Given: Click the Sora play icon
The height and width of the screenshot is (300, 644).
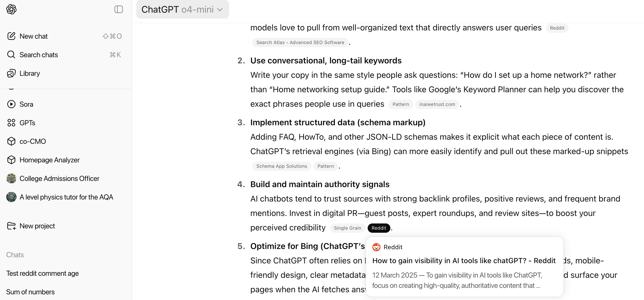Looking at the screenshot, I should [11, 104].
